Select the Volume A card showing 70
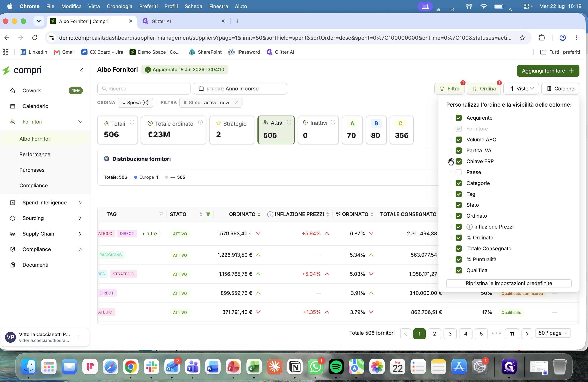Screen dimensions: 588x382 click(x=352, y=130)
